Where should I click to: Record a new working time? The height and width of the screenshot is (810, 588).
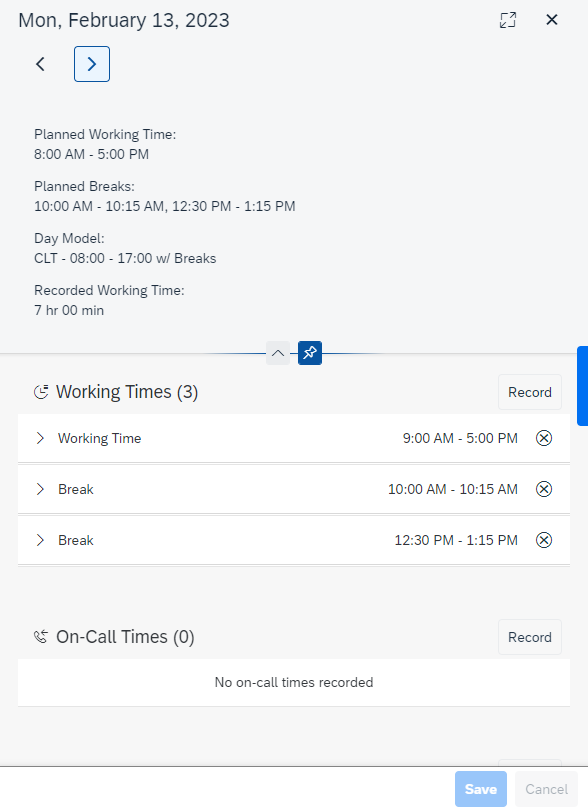pyautogui.click(x=530, y=392)
